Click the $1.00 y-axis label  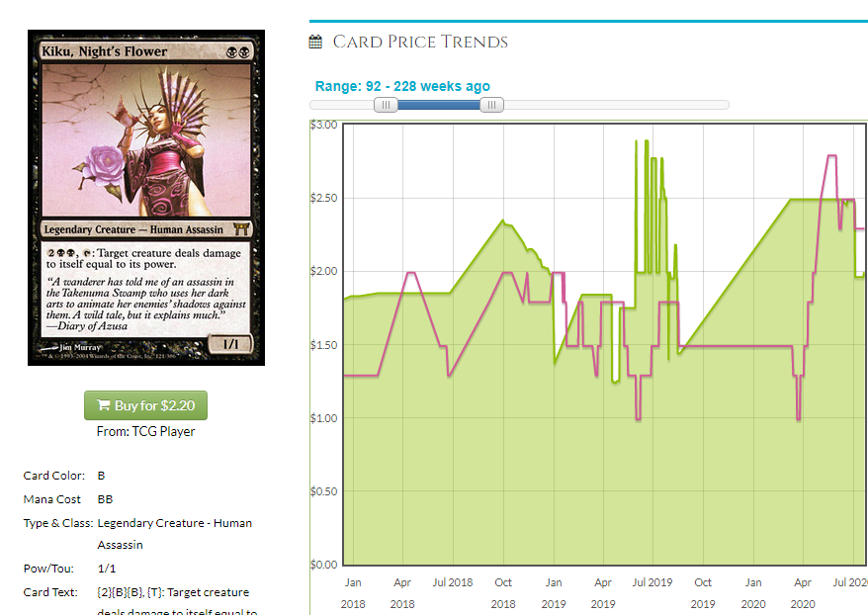pyautogui.click(x=324, y=418)
